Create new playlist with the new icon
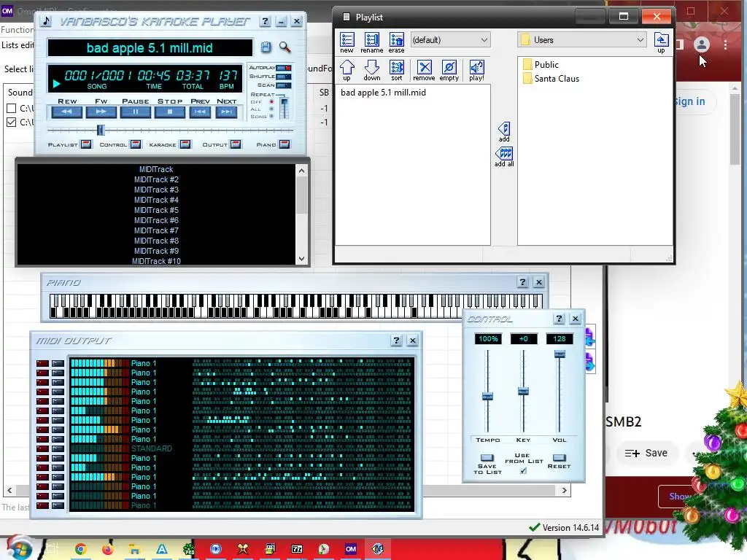 tap(347, 42)
